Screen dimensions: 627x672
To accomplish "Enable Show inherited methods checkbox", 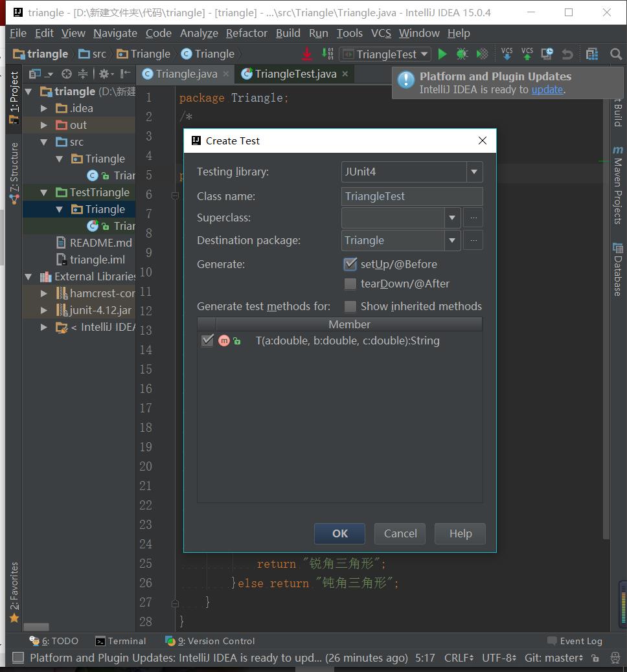I will [350, 306].
